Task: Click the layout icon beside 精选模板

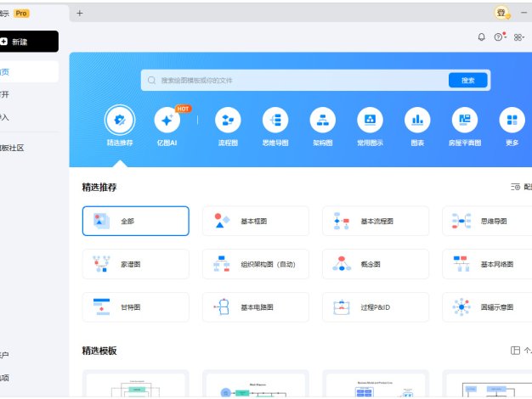Action: (x=515, y=350)
